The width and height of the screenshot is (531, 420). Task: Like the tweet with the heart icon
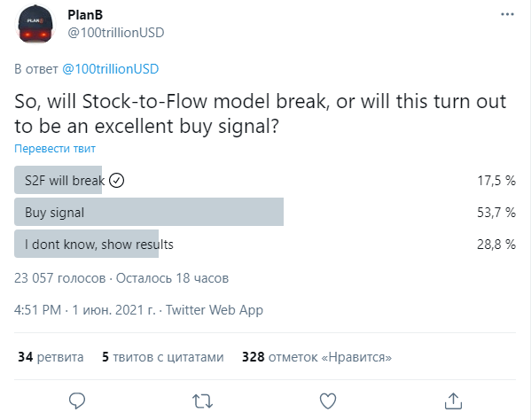click(x=328, y=401)
